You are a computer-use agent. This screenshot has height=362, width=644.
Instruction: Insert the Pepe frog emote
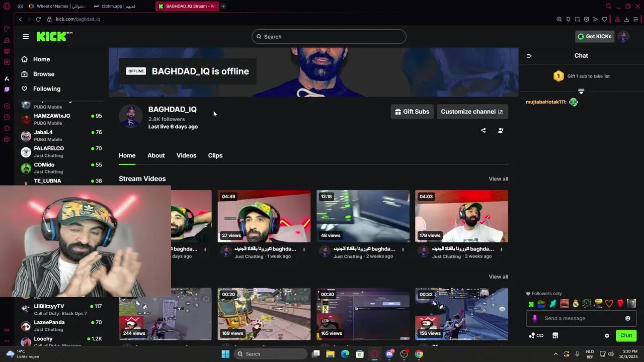pos(541,303)
